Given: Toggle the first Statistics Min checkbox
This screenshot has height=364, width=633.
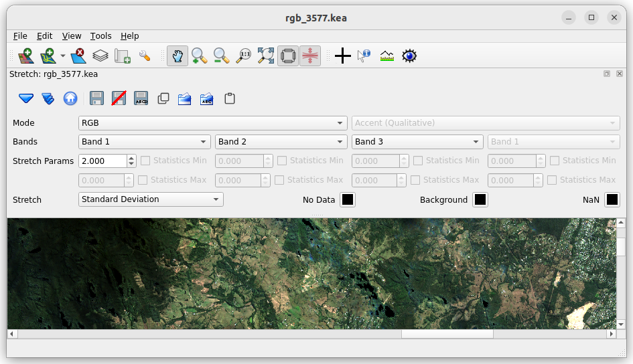Looking at the screenshot, I should tap(146, 161).
